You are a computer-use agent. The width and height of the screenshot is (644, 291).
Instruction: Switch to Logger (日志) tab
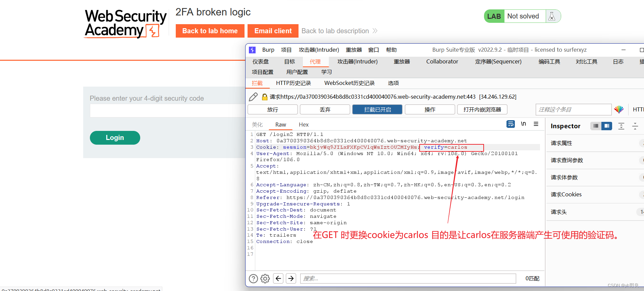pyautogui.click(x=618, y=62)
